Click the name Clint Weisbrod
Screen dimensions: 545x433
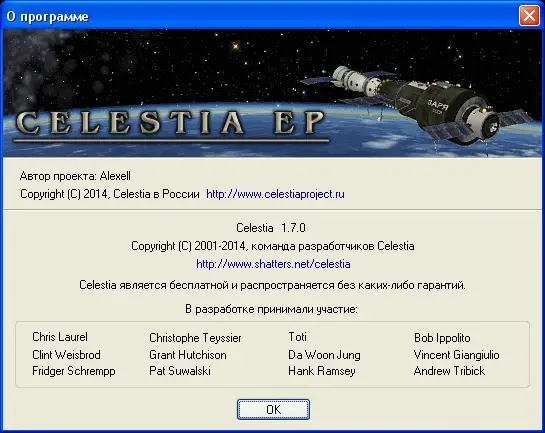(x=66, y=355)
